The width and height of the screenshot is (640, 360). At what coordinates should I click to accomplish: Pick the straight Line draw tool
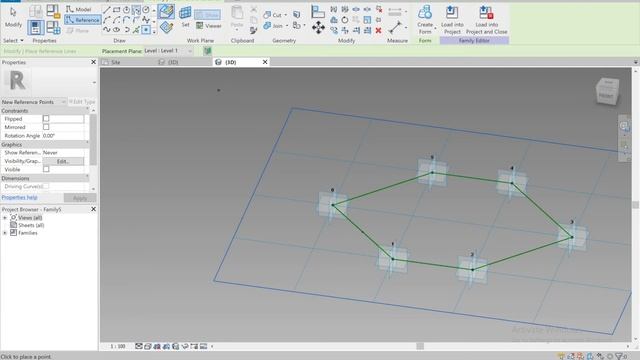pyautogui.click(x=107, y=10)
